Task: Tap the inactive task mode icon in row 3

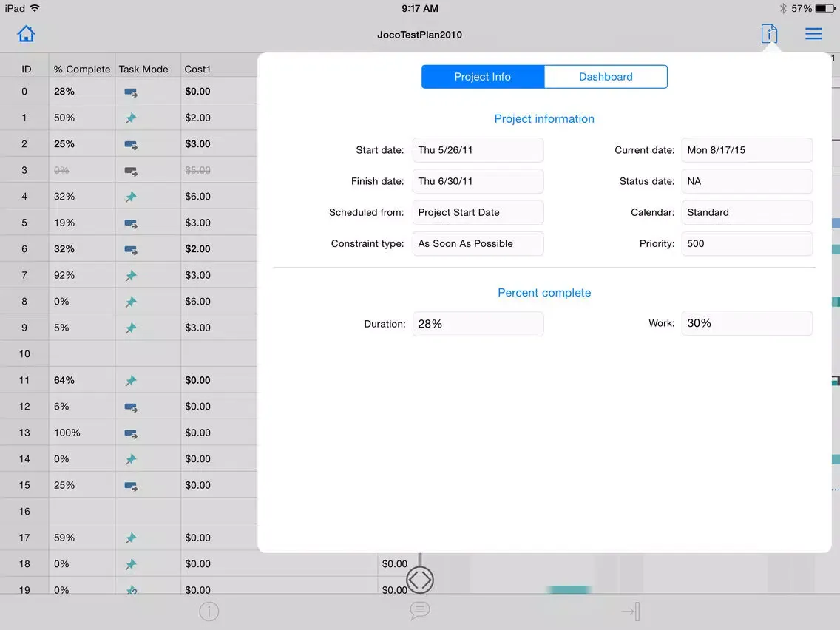Action: tap(131, 171)
